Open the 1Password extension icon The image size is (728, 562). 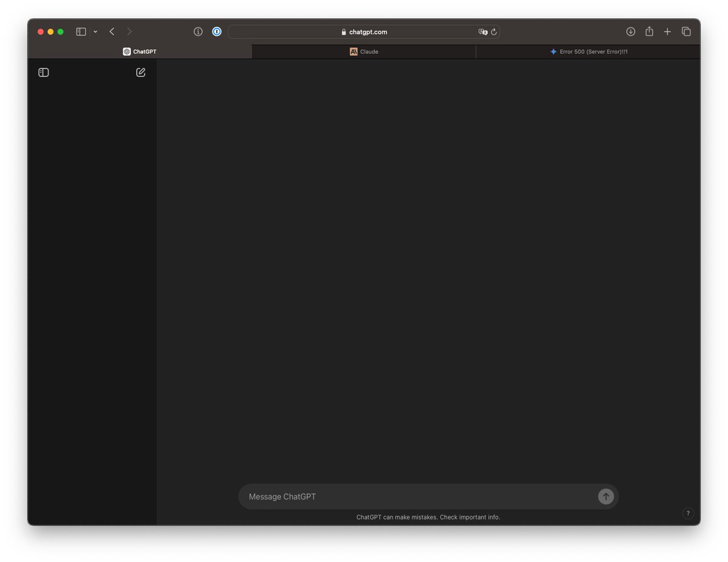click(x=217, y=32)
